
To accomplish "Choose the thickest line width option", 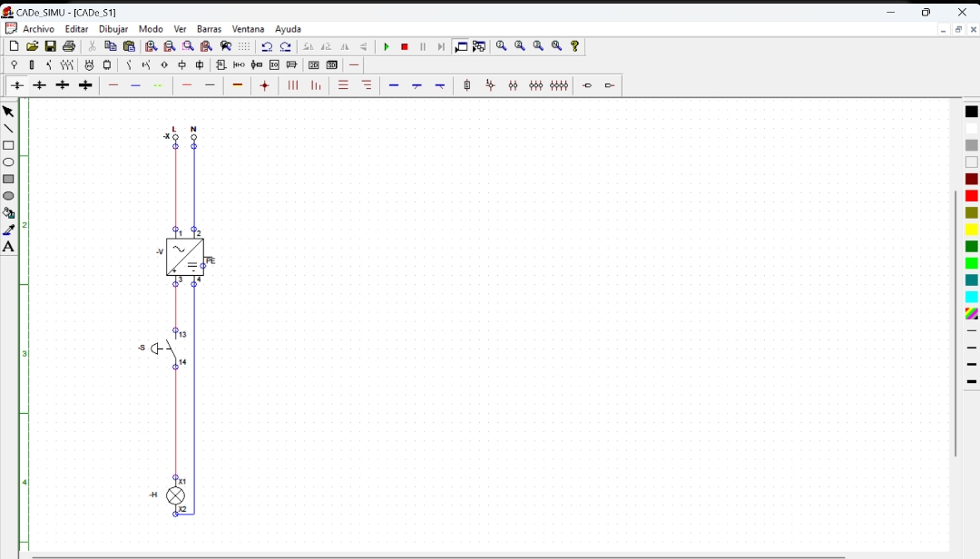I will pos(971,381).
